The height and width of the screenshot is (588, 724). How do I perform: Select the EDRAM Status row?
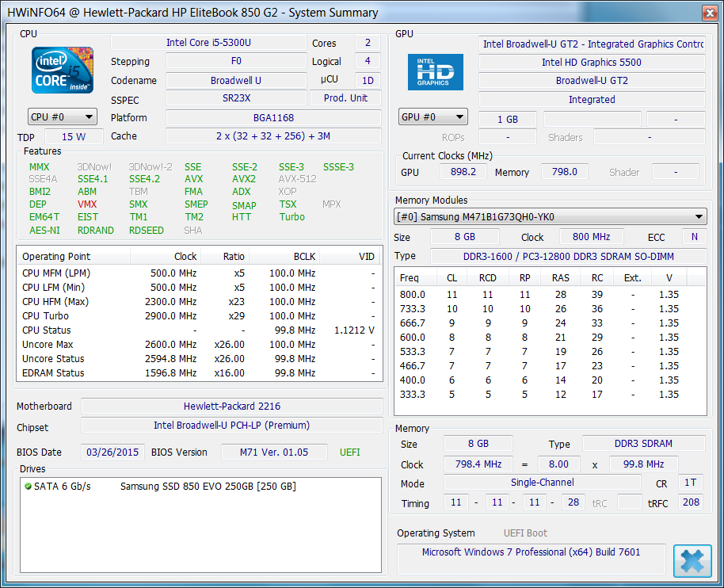[199, 372]
